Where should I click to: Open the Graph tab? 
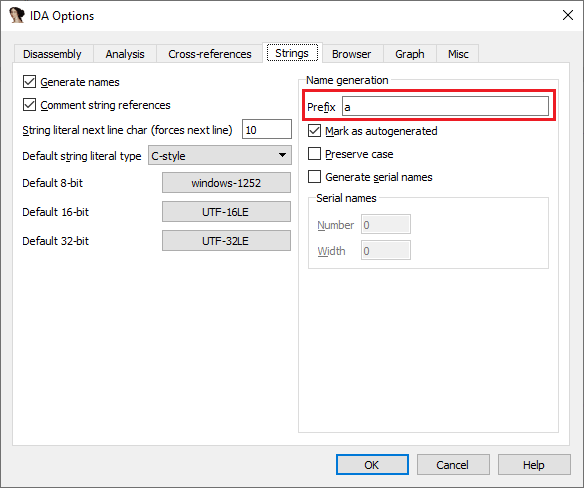[x=409, y=54]
